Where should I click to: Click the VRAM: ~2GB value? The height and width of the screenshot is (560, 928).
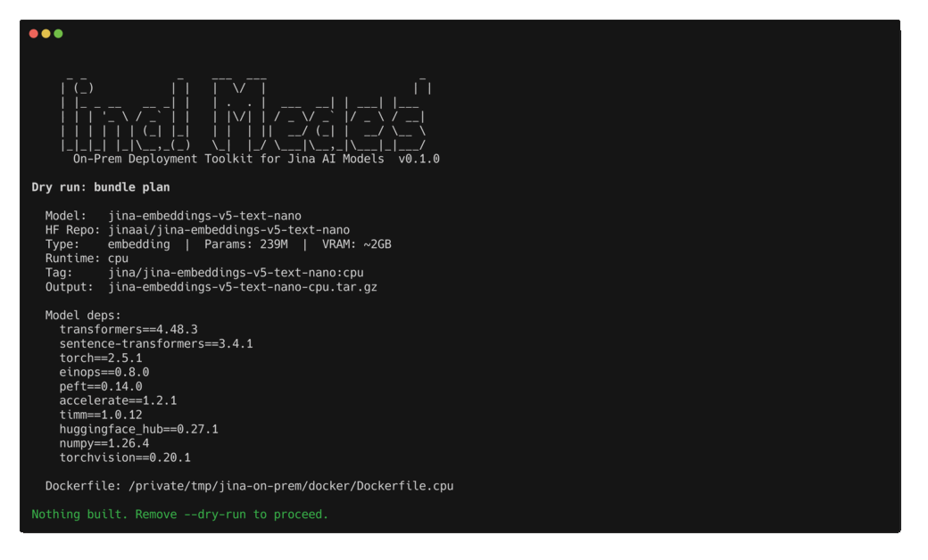click(357, 244)
